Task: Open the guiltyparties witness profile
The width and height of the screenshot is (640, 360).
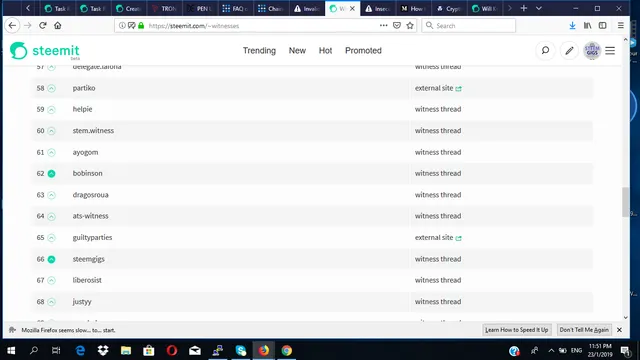Action: pos(92,237)
